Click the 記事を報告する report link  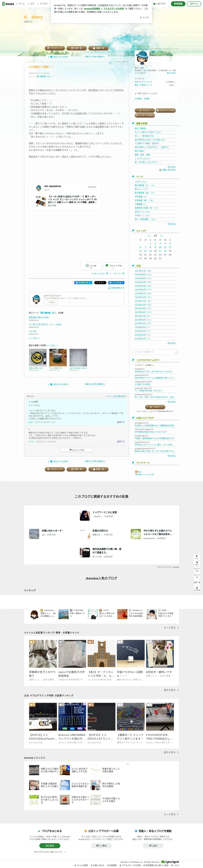(116, 288)
